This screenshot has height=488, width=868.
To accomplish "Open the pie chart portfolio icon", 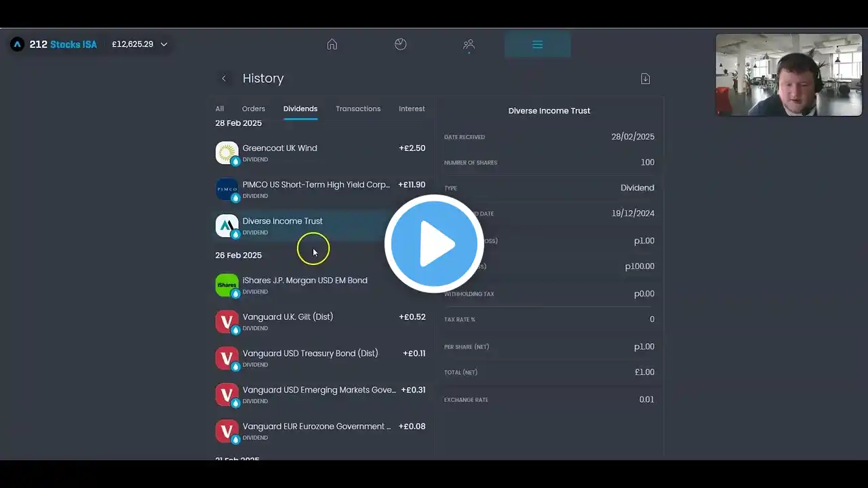I will tap(401, 44).
